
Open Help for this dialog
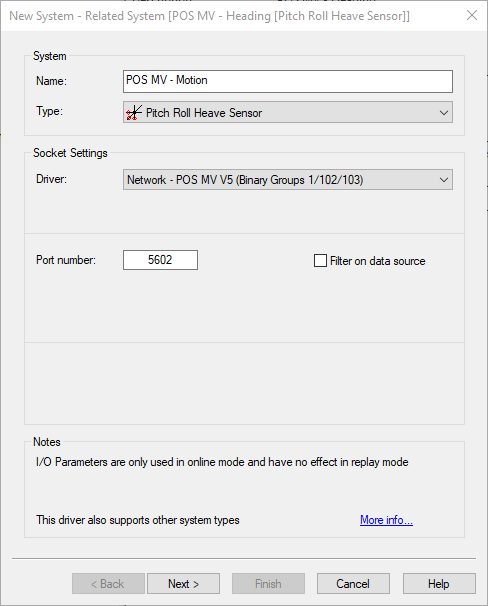click(439, 584)
